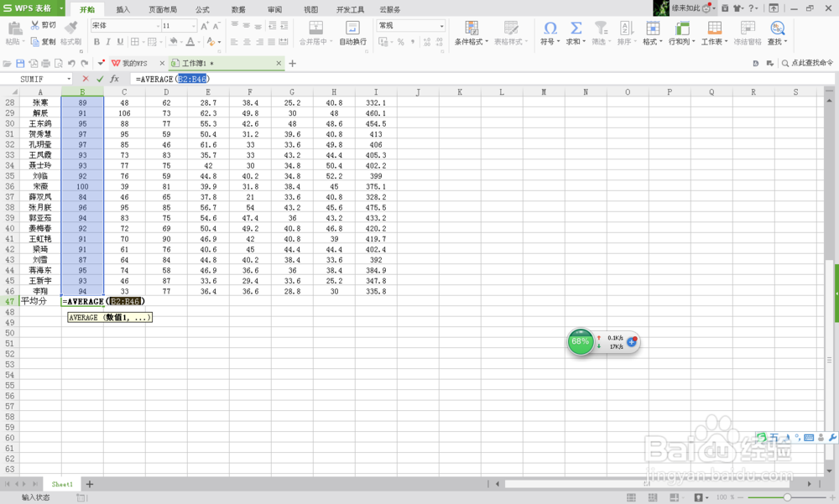The image size is (839, 504).
Task: Click the fx insert function icon
Action: click(x=114, y=79)
